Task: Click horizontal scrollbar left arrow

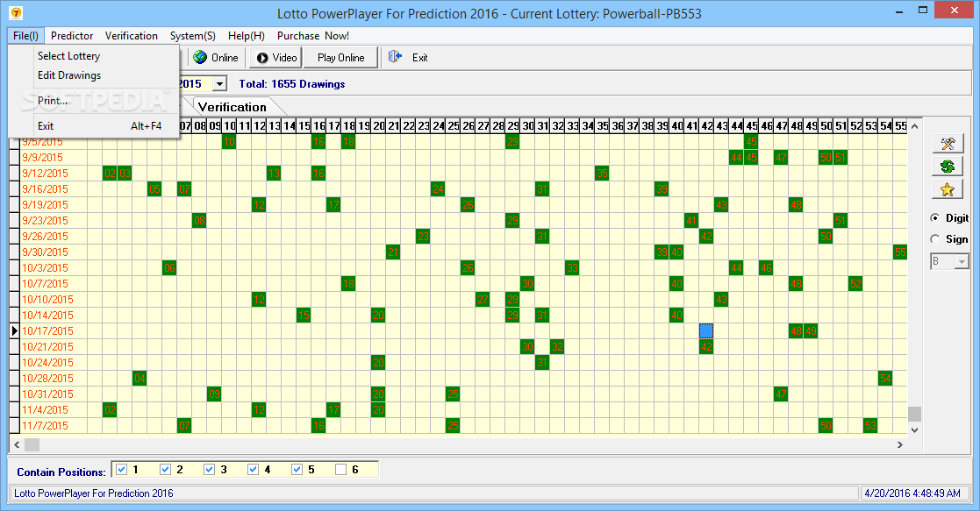Action: (17, 444)
